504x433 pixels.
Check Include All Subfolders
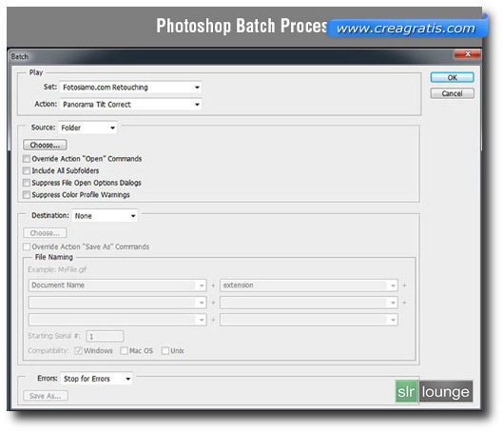point(27,170)
